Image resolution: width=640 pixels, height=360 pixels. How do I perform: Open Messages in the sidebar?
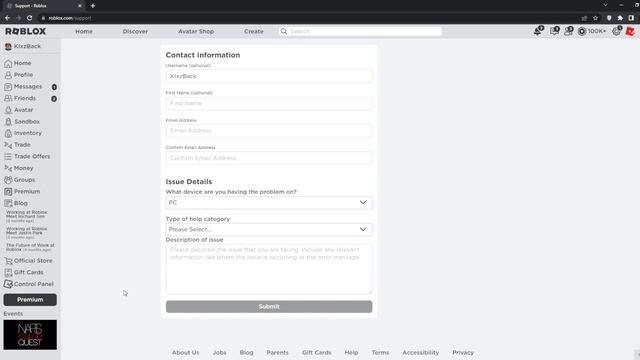23,87
